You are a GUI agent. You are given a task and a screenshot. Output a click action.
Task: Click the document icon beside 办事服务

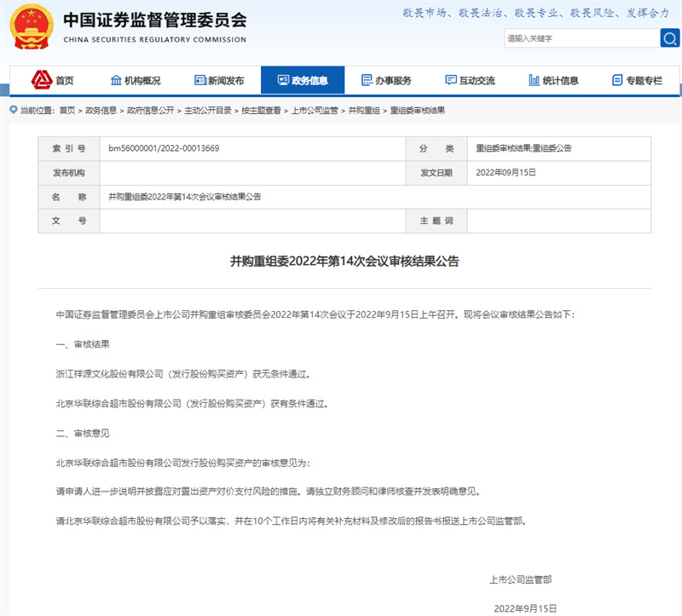pos(366,80)
